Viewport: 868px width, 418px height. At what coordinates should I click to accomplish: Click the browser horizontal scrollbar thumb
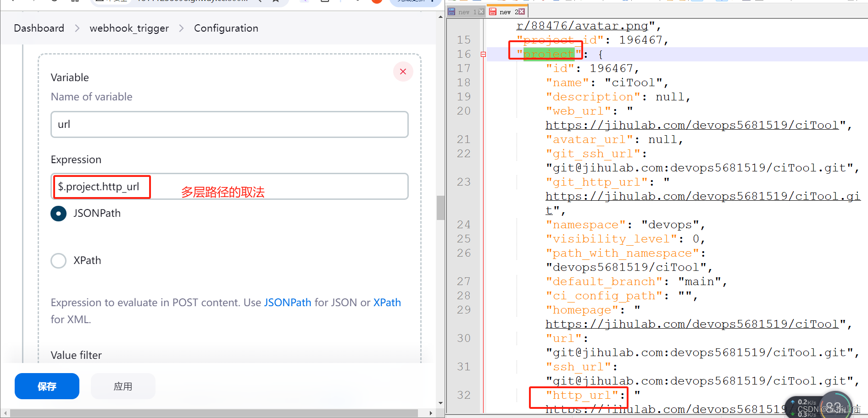(x=214, y=413)
